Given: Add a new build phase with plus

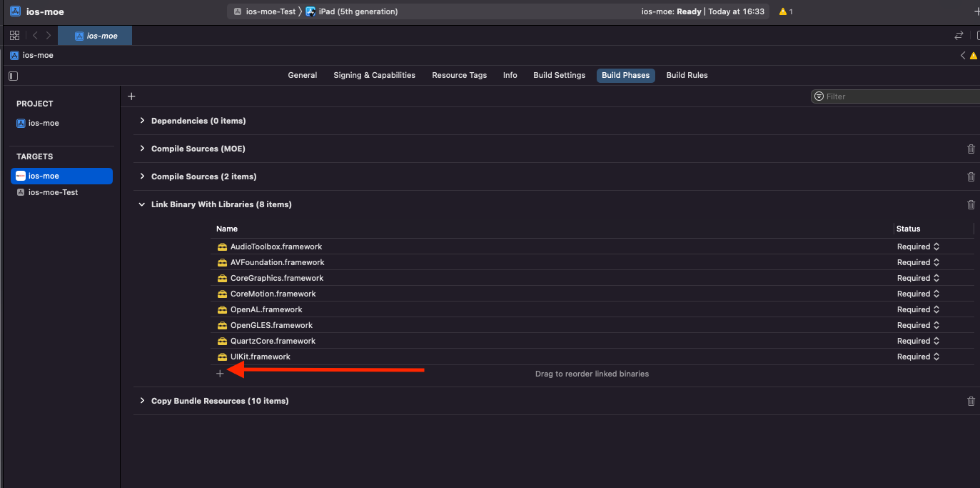Looking at the screenshot, I should pos(131,96).
